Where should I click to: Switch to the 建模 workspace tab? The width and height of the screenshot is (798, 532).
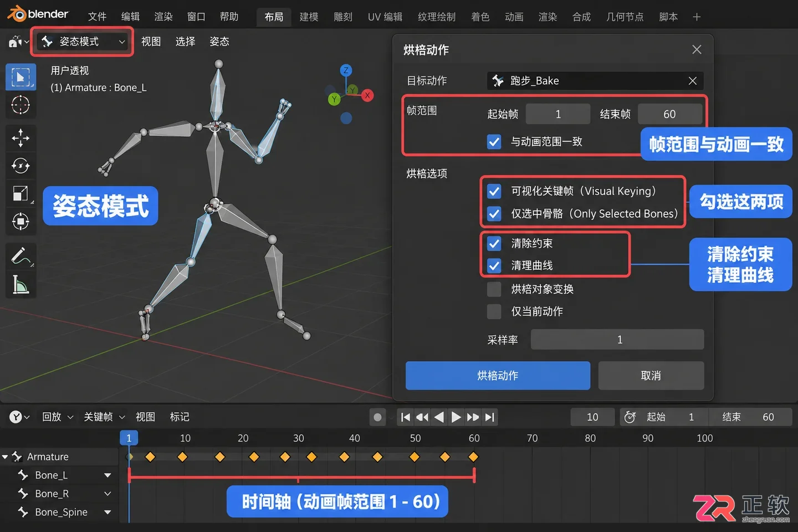[309, 17]
